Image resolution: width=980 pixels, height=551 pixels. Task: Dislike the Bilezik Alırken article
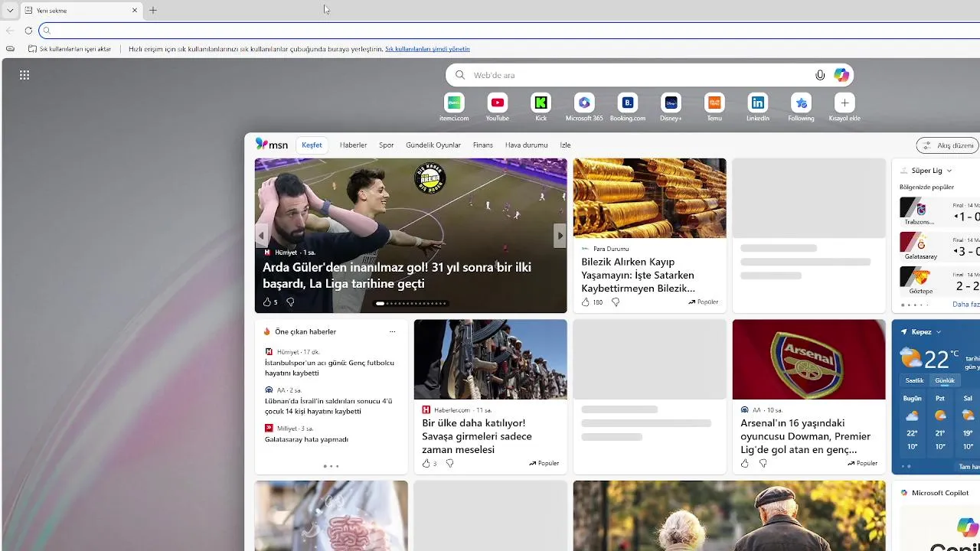coord(616,302)
